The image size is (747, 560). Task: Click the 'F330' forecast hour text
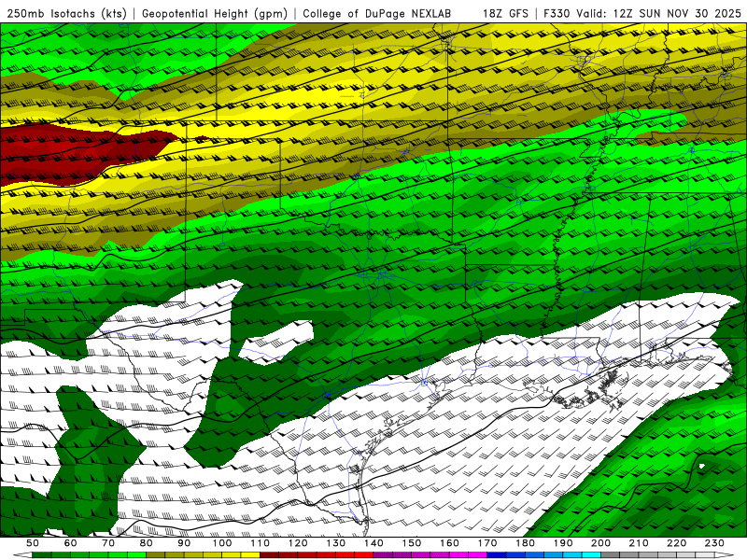click(x=557, y=13)
